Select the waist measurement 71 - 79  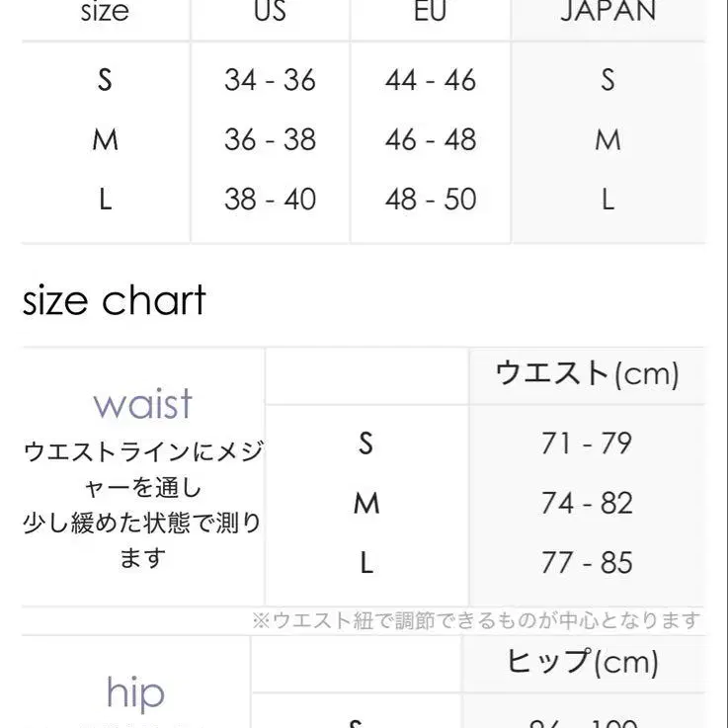point(586,444)
